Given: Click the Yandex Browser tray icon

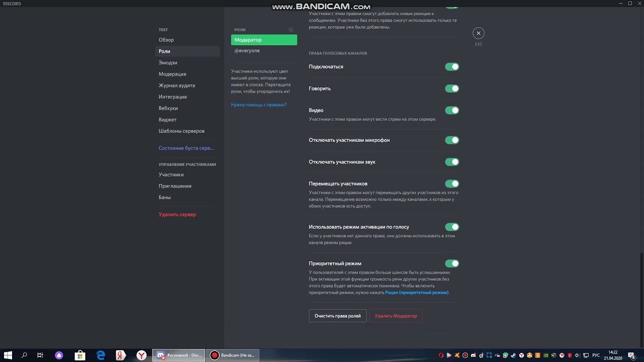Looking at the screenshot, I should pyautogui.click(x=522, y=355).
